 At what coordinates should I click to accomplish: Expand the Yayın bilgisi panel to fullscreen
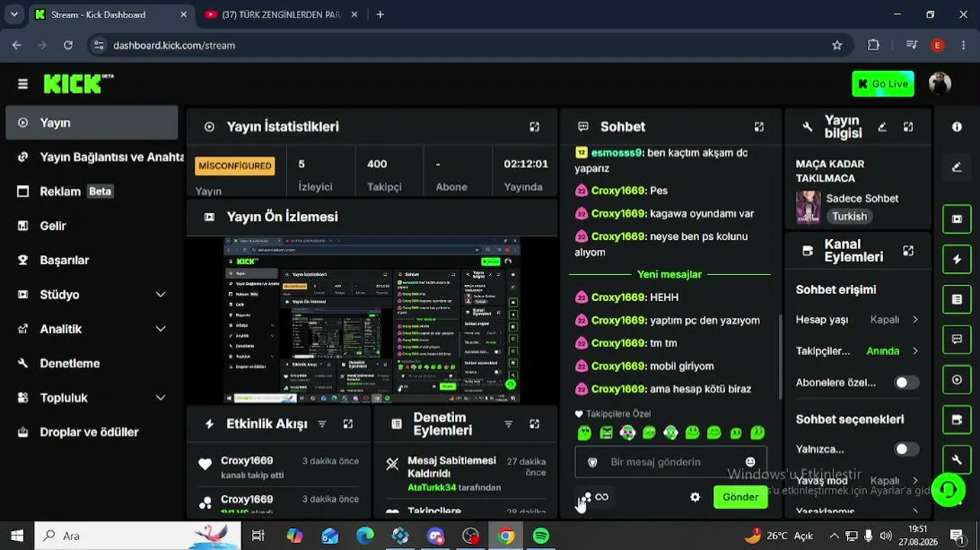click(x=908, y=127)
